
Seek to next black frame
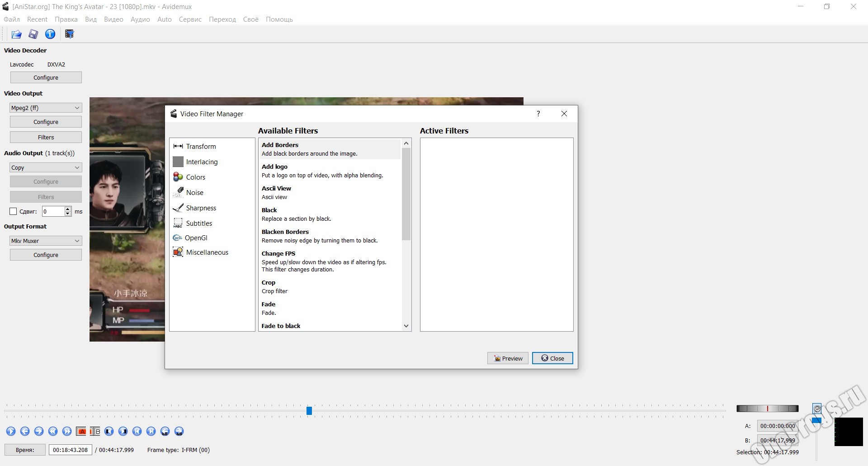pos(123,431)
